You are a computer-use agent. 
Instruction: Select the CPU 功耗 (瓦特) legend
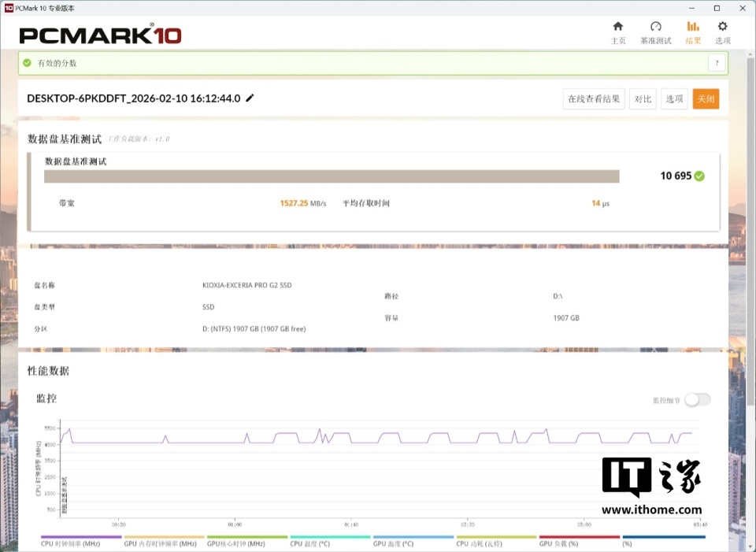[496, 541]
